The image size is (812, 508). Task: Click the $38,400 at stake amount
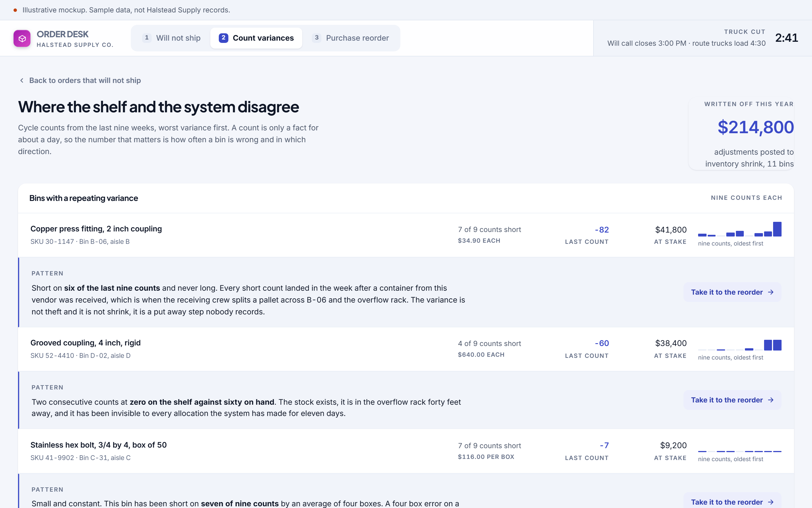tap(671, 343)
